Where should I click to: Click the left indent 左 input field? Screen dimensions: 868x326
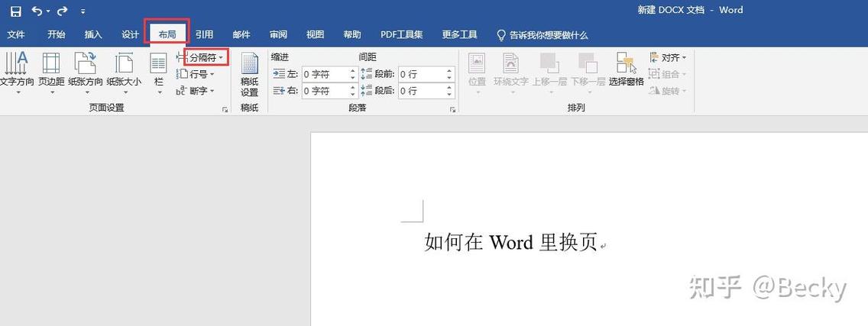click(326, 74)
